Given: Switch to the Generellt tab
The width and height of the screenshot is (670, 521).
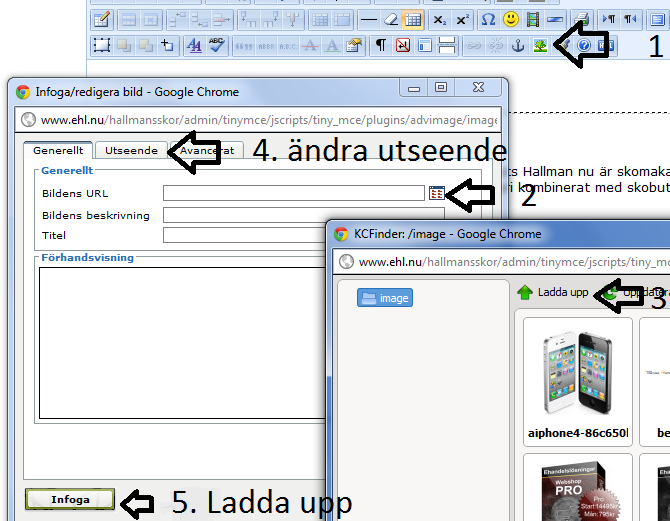Looking at the screenshot, I should point(58,150).
